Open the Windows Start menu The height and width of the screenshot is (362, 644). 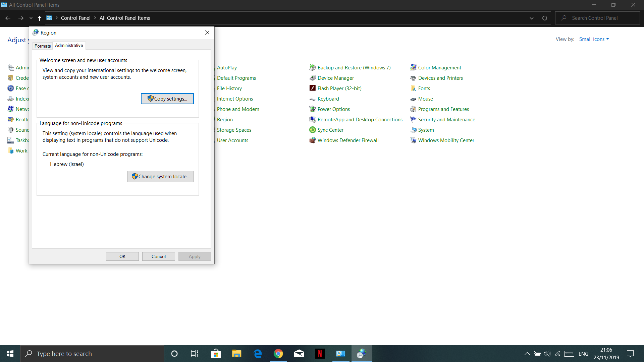click(10, 354)
